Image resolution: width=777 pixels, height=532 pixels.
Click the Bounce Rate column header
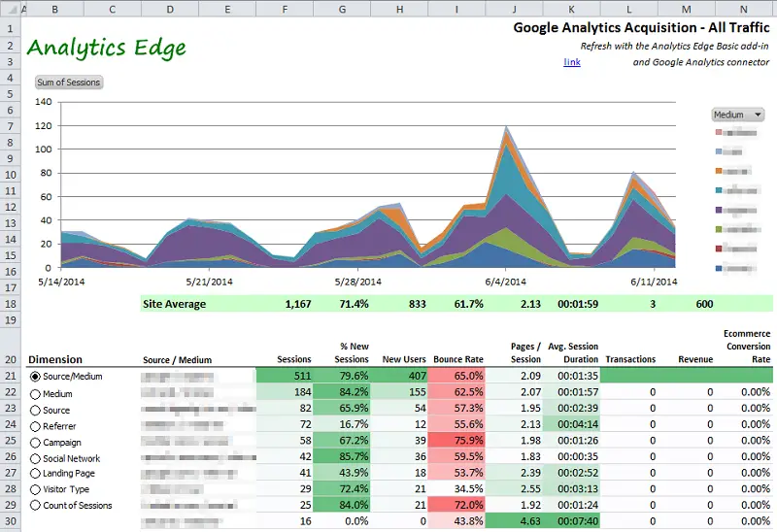457,359
